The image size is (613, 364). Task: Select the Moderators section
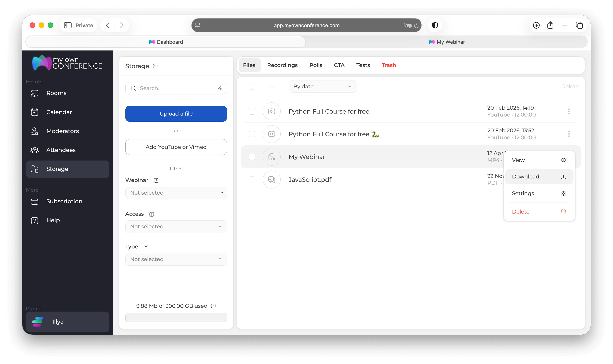62,131
